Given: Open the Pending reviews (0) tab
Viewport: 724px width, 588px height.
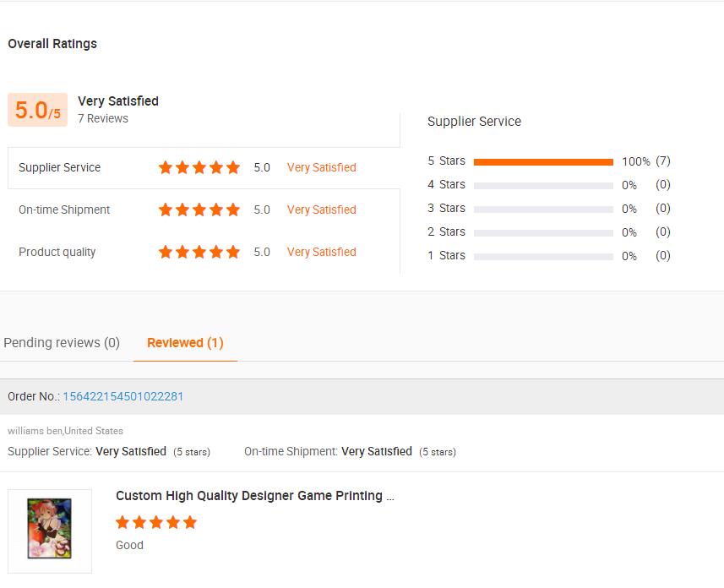Looking at the screenshot, I should [62, 342].
